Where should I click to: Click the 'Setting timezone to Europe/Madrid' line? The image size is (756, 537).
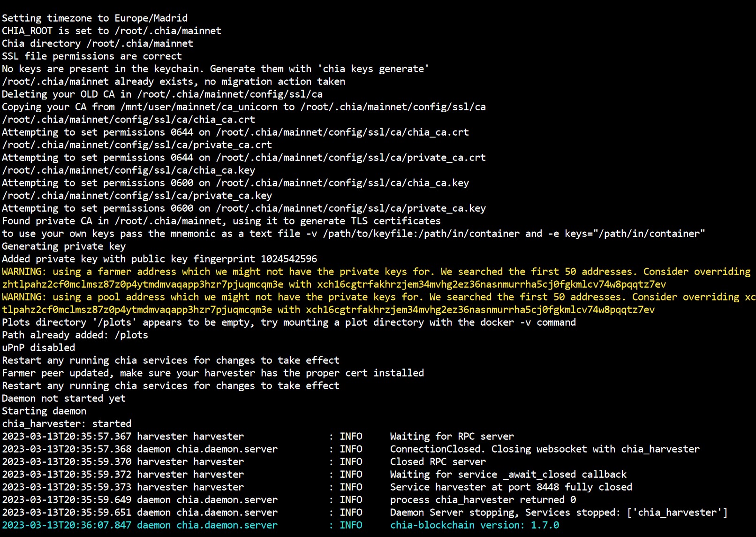pyautogui.click(x=94, y=18)
